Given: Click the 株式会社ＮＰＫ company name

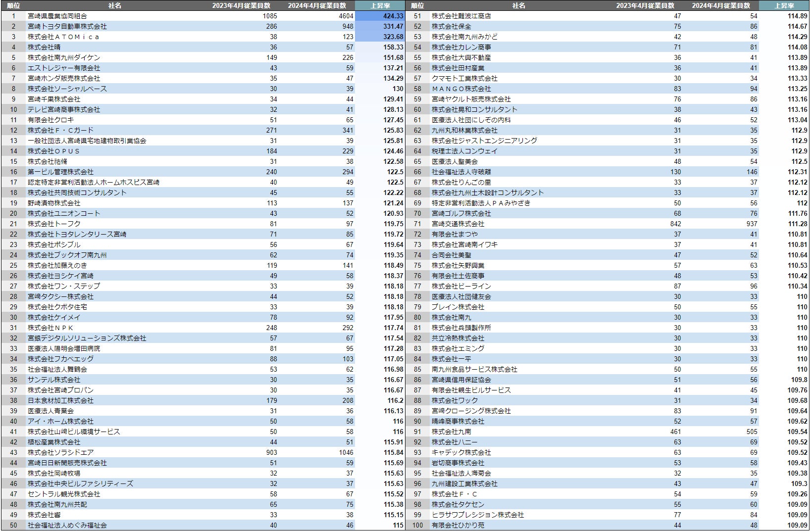Looking at the screenshot, I should tap(51, 328).
